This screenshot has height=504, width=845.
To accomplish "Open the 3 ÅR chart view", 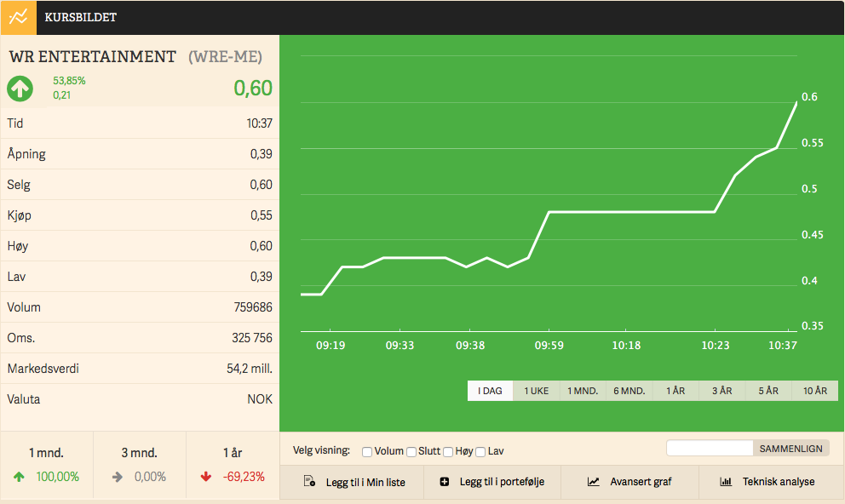I will [x=721, y=391].
